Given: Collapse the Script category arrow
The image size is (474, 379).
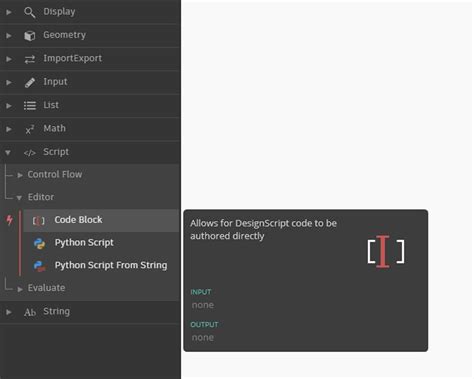Looking at the screenshot, I should 8,153.
